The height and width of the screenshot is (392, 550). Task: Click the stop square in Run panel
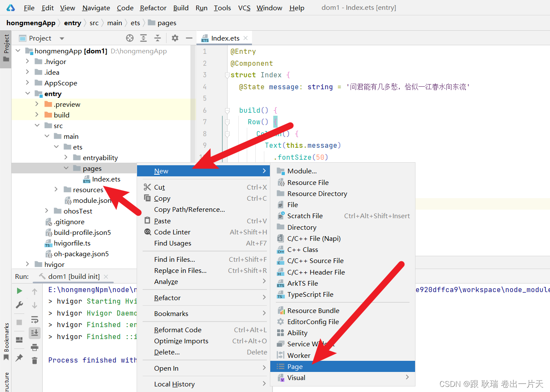click(x=19, y=322)
